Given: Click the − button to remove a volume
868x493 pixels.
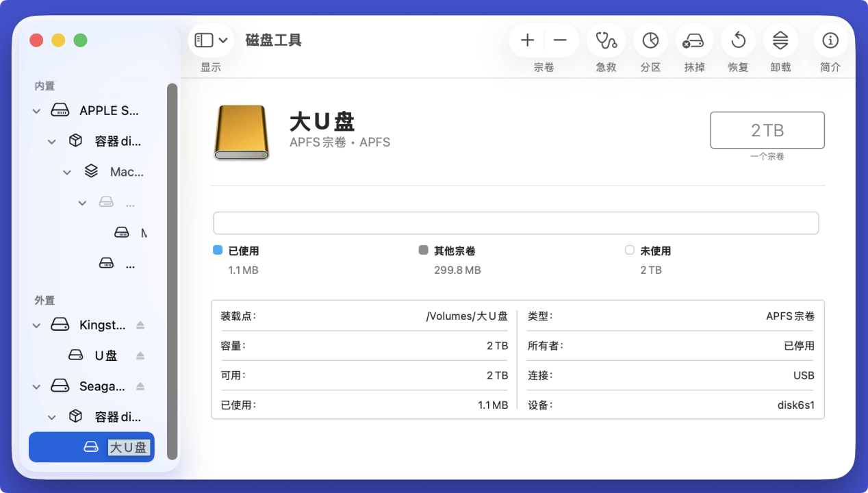Looking at the screenshot, I should click(560, 40).
